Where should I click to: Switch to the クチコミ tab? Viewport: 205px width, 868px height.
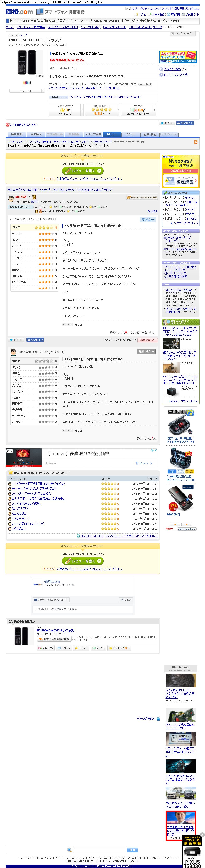(x=131, y=134)
